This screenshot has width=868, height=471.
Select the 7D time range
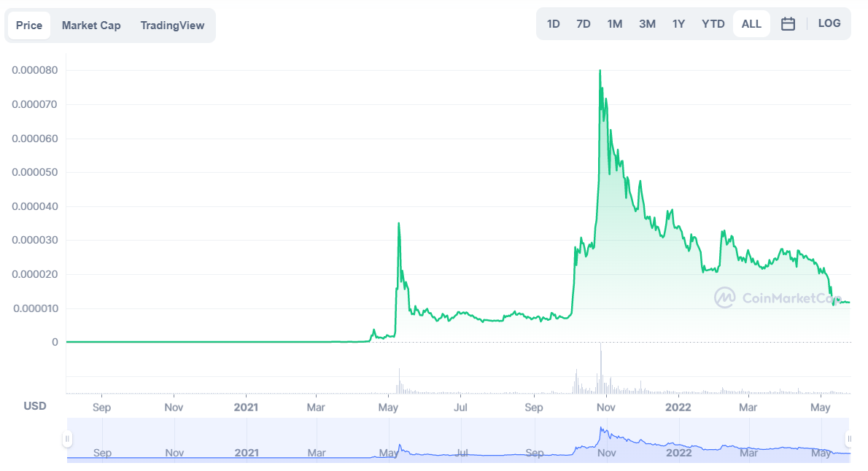point(584,24)
